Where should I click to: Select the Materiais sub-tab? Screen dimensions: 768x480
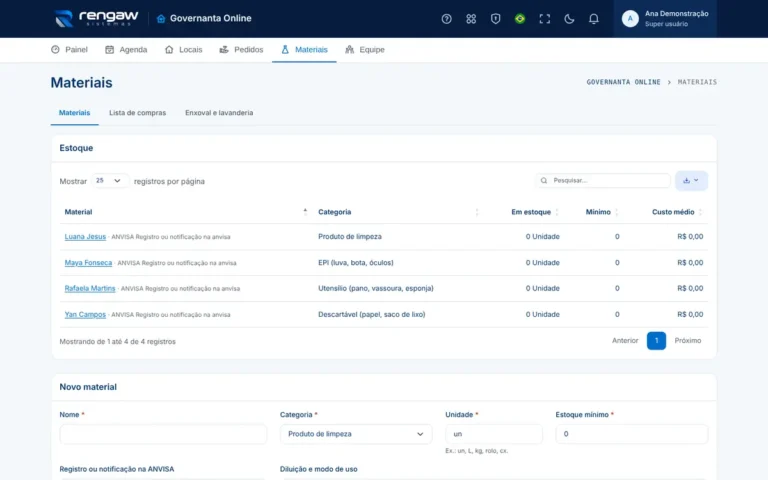(x=74, y=113)
